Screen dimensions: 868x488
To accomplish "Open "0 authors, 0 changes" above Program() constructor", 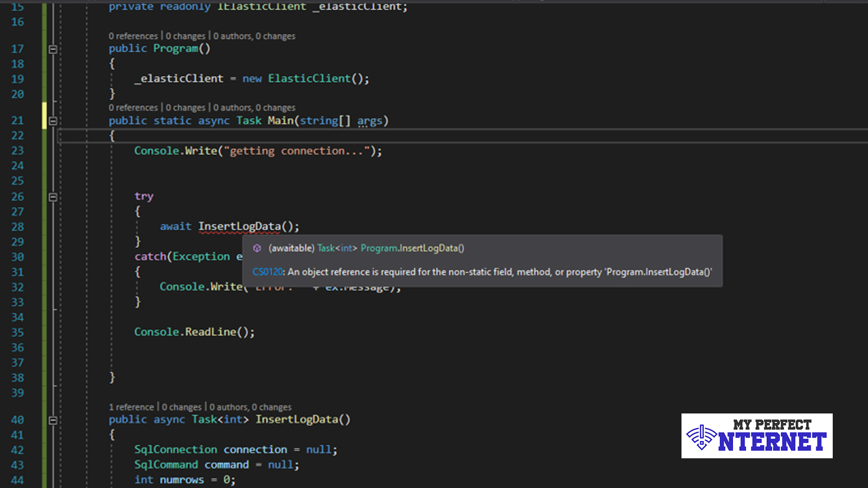I will [x=254, y=36].
